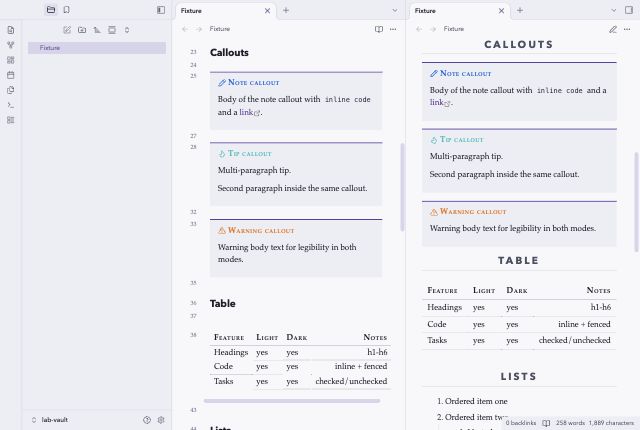Collapse all folders in file explorer
This screenshot has height=430, width=640.
pos(127,30)
